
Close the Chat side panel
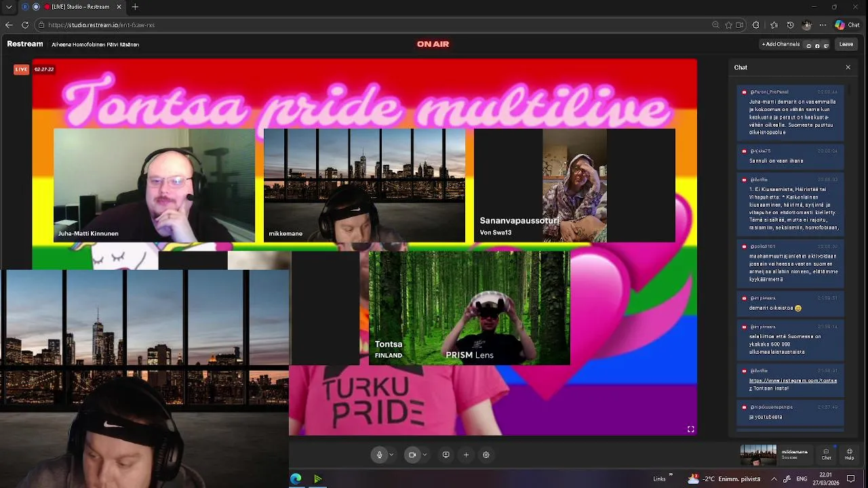(848, 67)
